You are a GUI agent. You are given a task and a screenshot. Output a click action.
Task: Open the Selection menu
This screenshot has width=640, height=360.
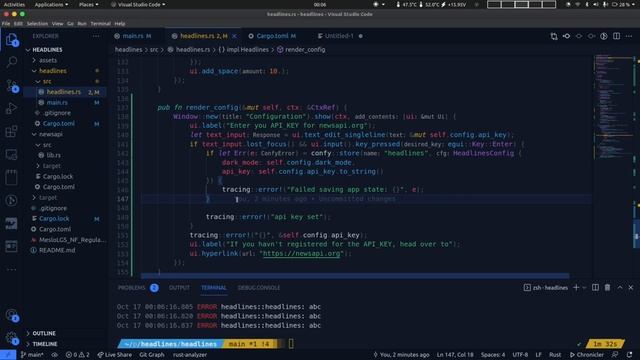(37, 24)
